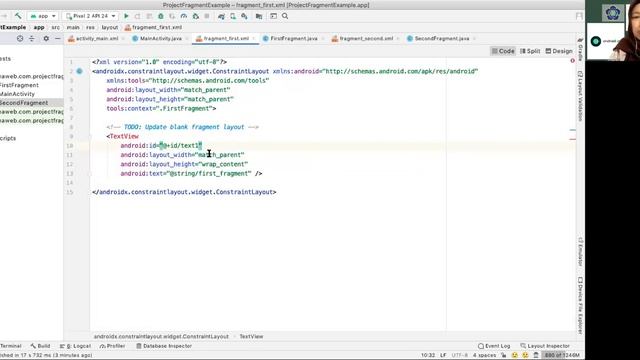The image size is (640, 360).
Task: Click the Stop icon in toolbar
Action: (x=207, y=16)
